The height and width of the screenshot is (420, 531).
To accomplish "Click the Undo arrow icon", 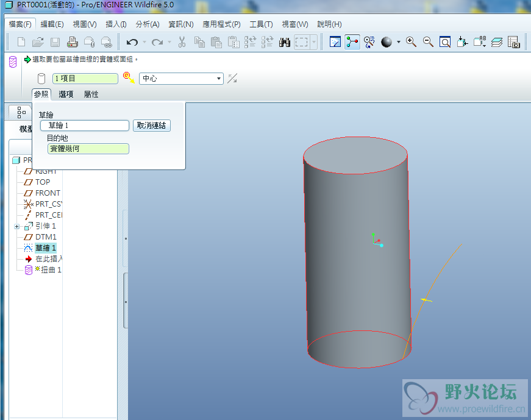I will 132,42.
